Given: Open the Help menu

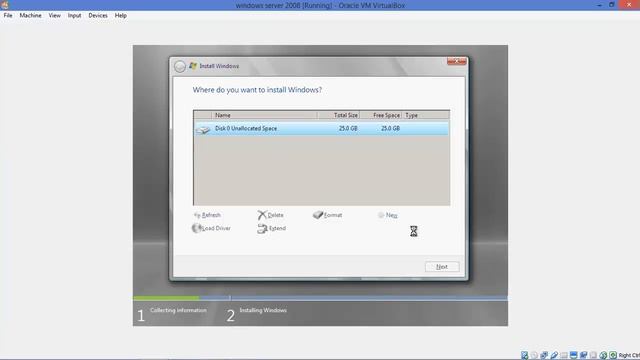Looking at the screenshot, I should pyautogui.click(x=120, y=16).
